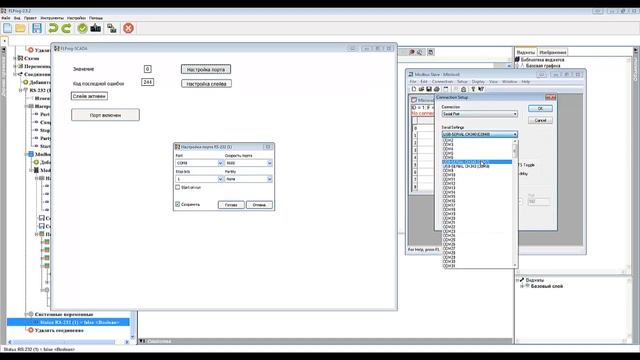Click the Настройка порта button
This screenshot has height=360, width=640.
(206, 69)
